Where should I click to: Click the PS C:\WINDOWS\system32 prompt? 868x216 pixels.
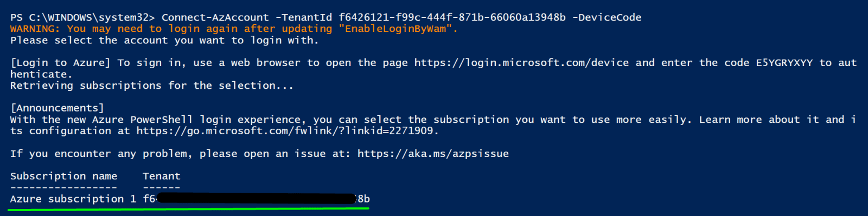[82, 17]
